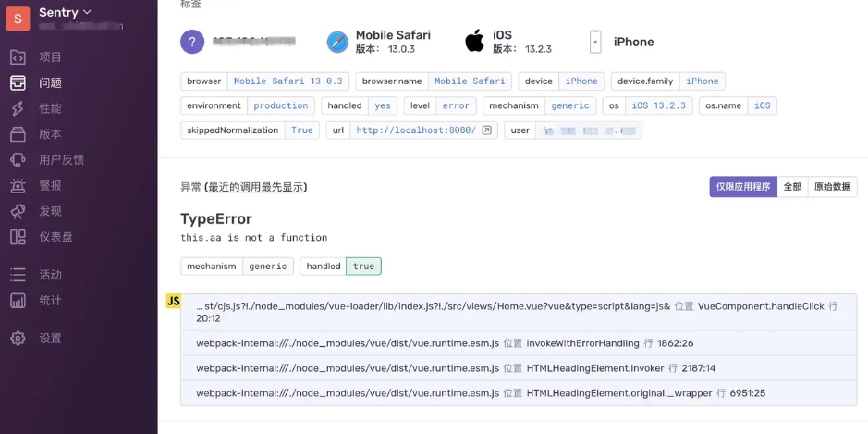Click the yellow JS platform badge
The width and height of the screenshot is (868, 434).
point(173,301)
